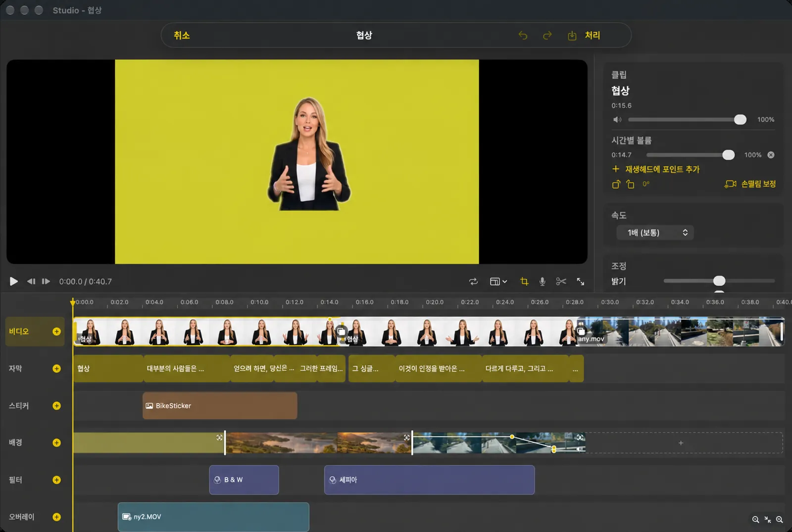792x532 pixels.
Task: Click fit icon on road background clip end
Action: [x=580, y=437]
